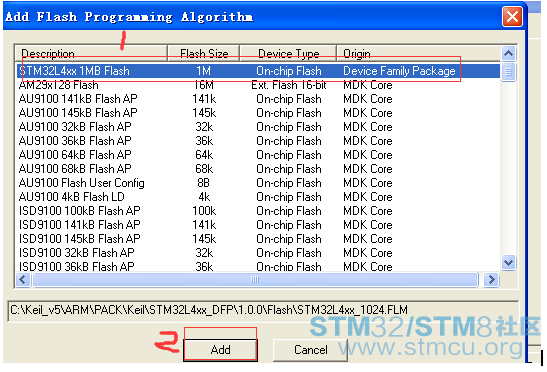Viewport: 547px width, 372px height.
Task: Click the vertical scrollbar up arrow
Action: 508,54
